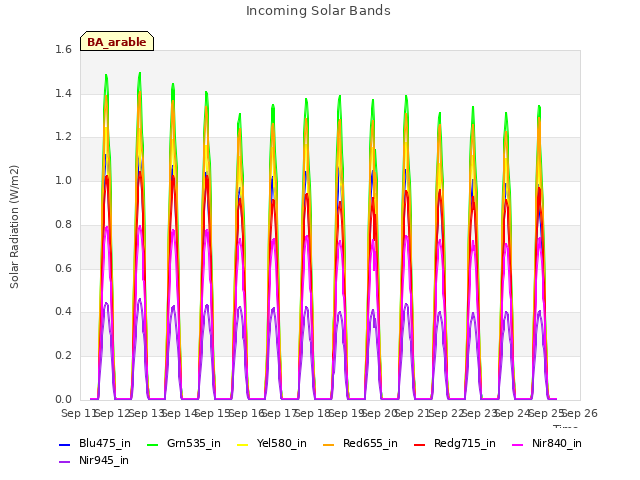The width and height of the screenshot is (640, 480).
Task: Click the 1.0 y-axis tick label
Action: click(x=63, y=180)
